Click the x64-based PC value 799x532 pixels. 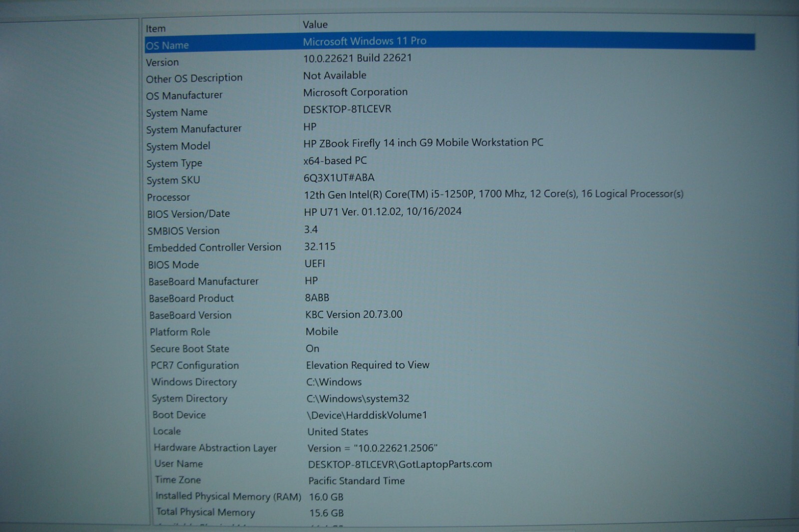click(335, 161)
